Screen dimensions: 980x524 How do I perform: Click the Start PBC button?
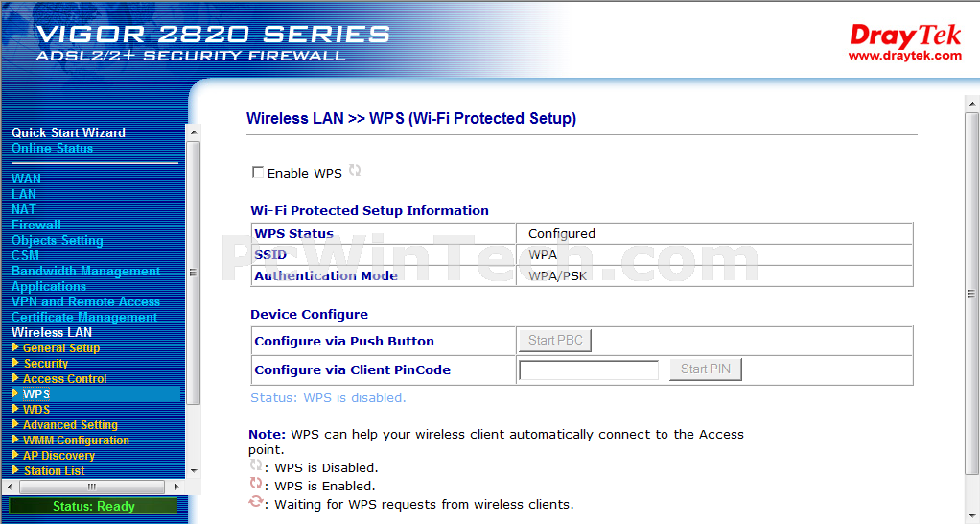[x=555, y=340]
